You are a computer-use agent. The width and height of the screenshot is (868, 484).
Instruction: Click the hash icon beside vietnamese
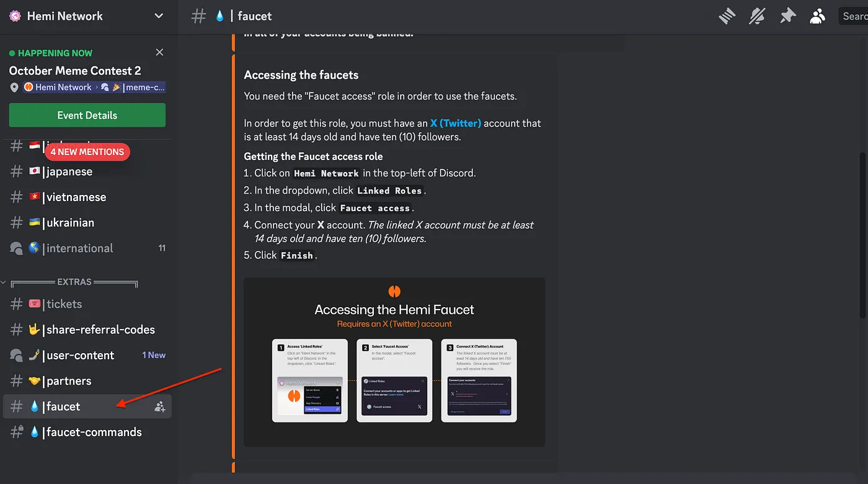tap(17, 197)
